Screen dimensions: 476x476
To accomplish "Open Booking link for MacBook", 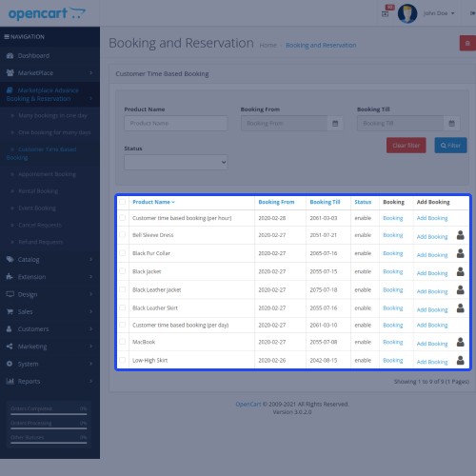I will (393, 342).
